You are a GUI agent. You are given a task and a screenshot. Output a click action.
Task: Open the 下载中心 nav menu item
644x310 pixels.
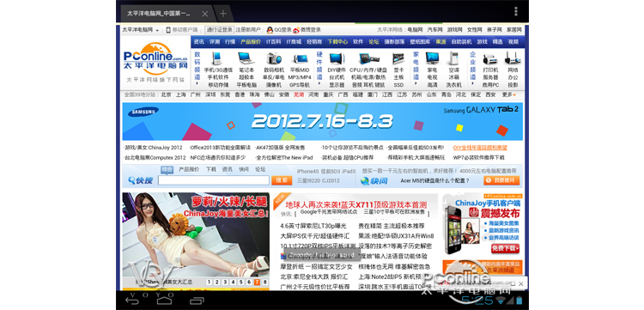coord(337,42)
